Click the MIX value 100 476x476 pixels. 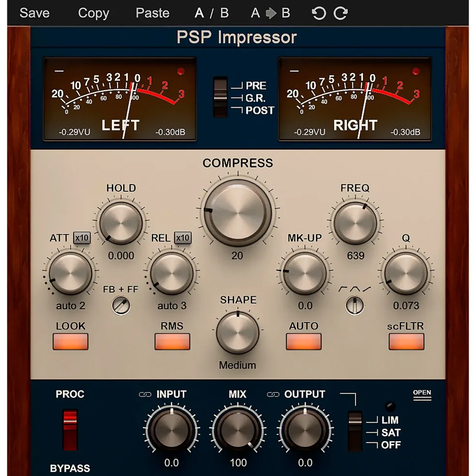[238, 462]
